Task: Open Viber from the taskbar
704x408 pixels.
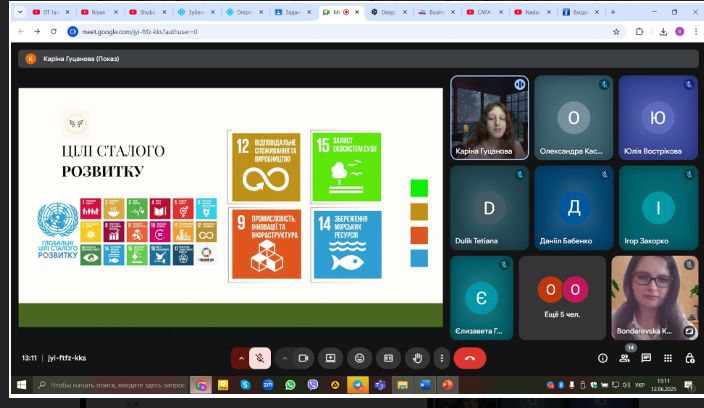Action: (313, 385)
